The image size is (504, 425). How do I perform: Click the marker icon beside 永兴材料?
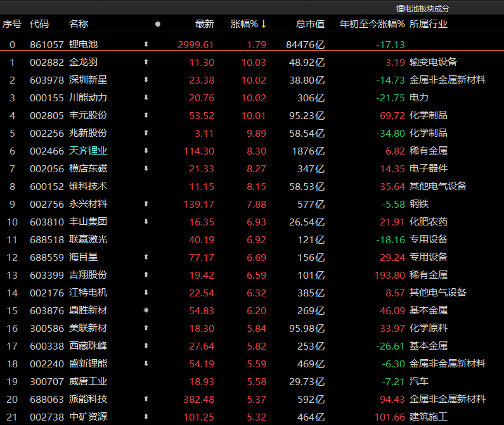pyautogui.click(x=146, y=204)
